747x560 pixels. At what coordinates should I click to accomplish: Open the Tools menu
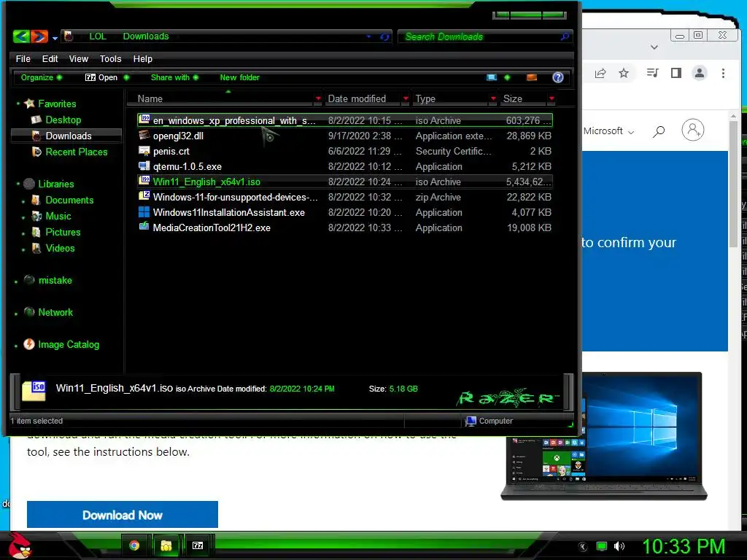[110, 58]
